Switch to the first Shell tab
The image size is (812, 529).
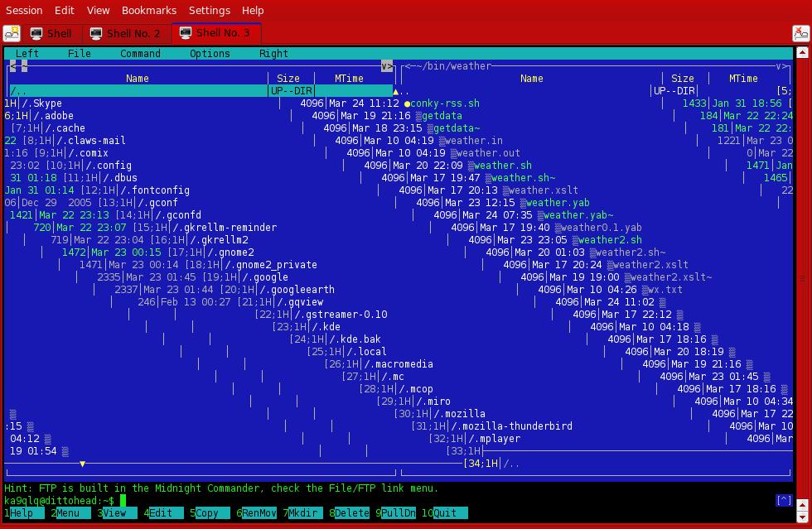(x=50, y=33)
